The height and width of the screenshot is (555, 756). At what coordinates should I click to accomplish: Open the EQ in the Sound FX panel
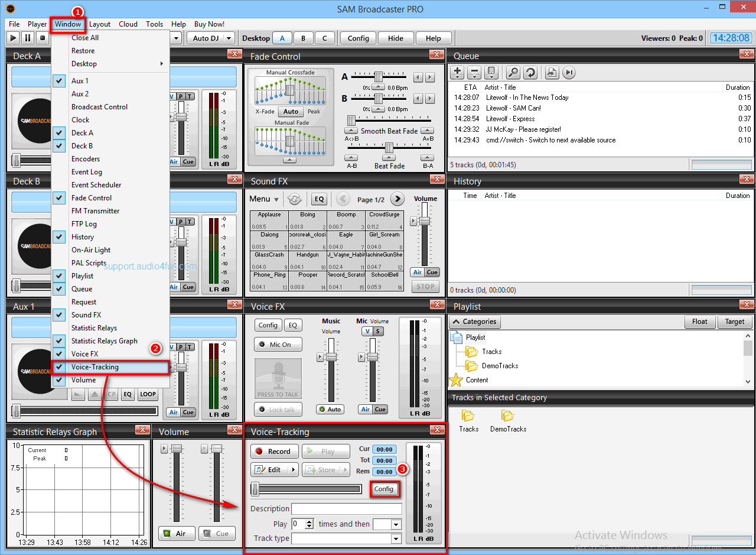pos(319,199)
